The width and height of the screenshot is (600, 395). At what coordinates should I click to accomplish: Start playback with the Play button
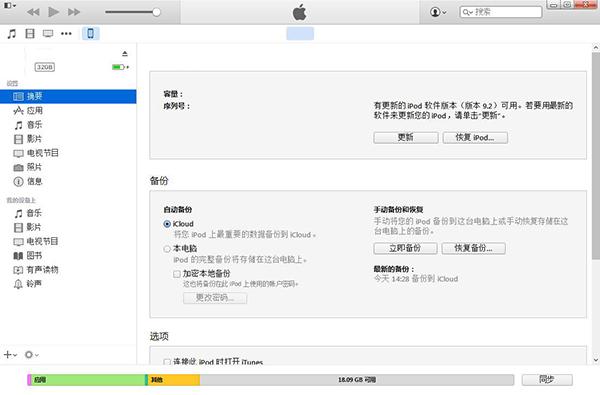[54, 12]
